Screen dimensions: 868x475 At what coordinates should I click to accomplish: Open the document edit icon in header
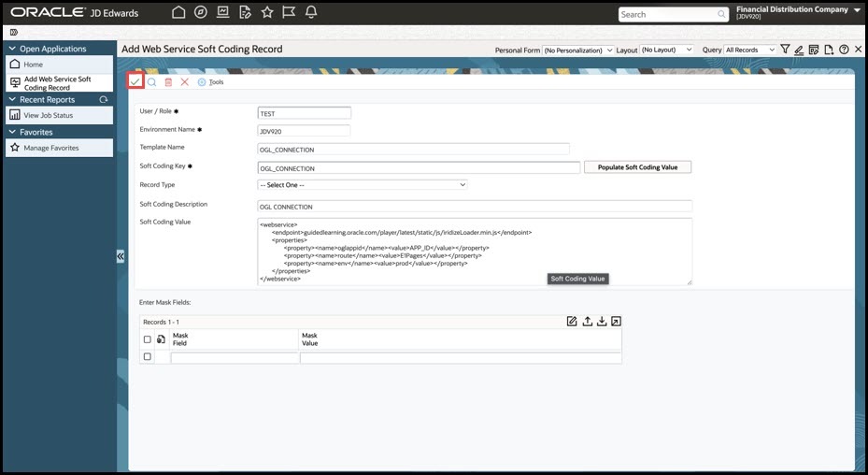(245, 12)
